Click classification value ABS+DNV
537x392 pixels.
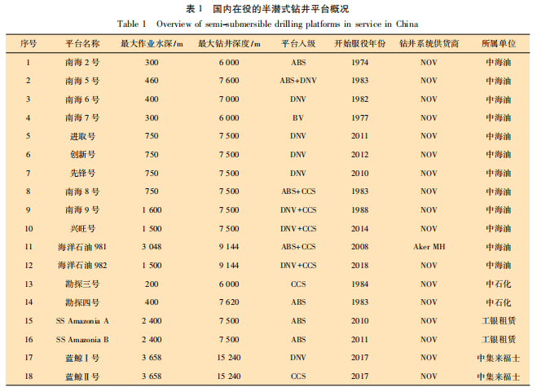coord(298,81)
